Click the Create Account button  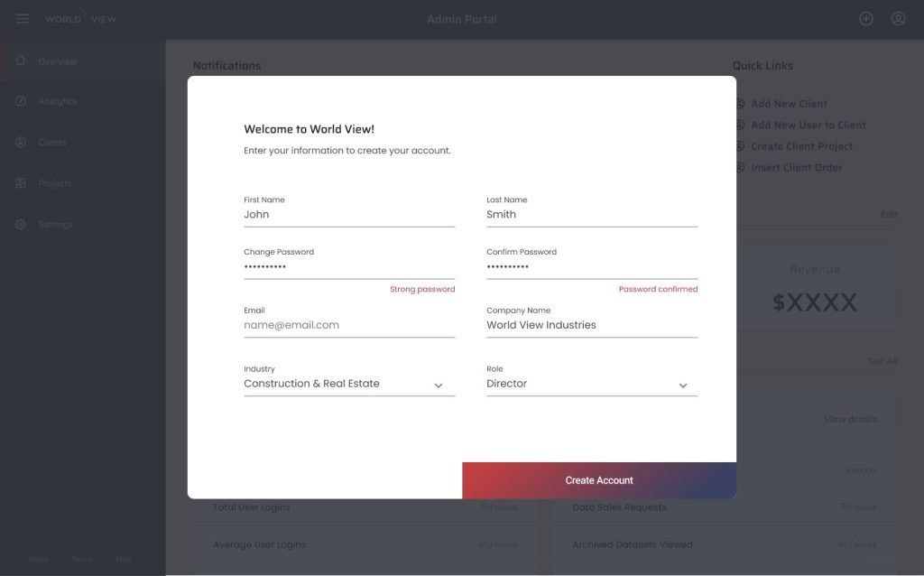coord(599,480)
